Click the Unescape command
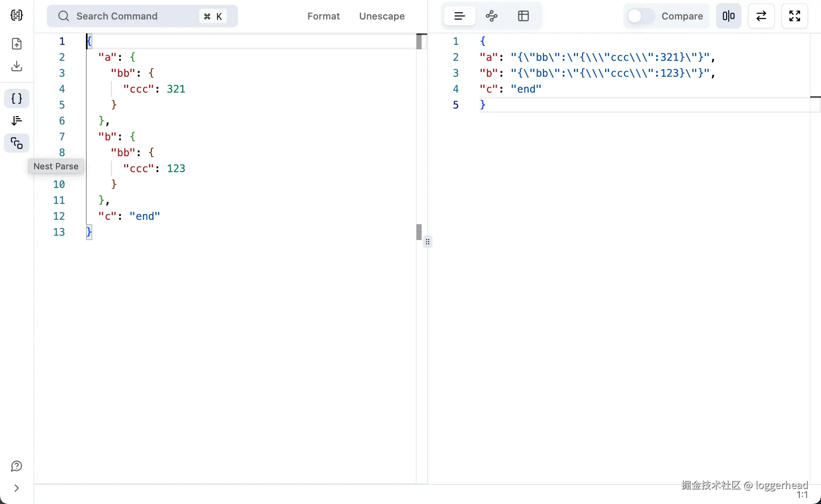This screenshot has height=504, width=821. (x=382, y=16)
